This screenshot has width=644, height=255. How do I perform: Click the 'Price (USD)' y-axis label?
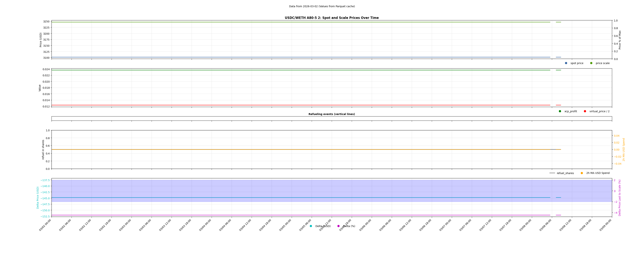click(41, 40)
